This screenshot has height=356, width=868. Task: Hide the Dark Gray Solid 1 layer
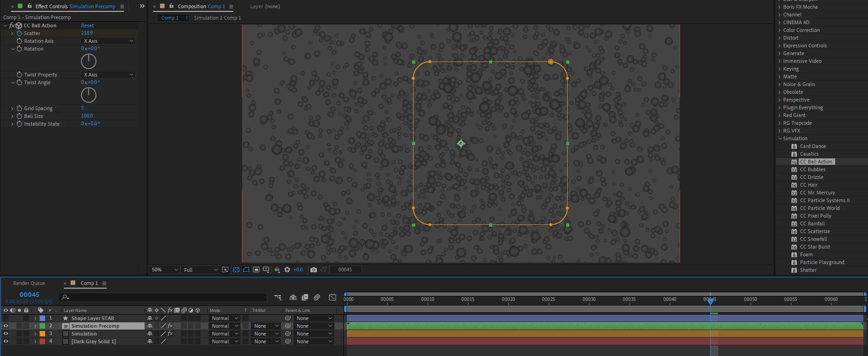tap(5, 341)
